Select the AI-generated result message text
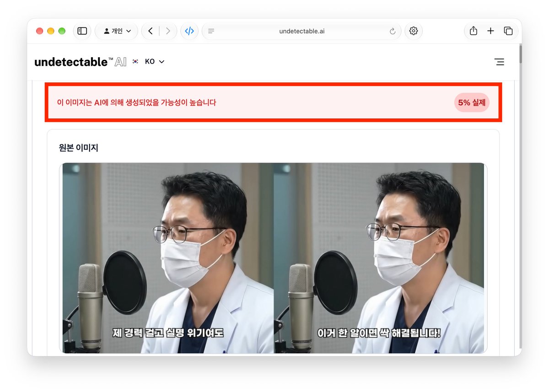The image size is (549, 392). coord(136,102)
